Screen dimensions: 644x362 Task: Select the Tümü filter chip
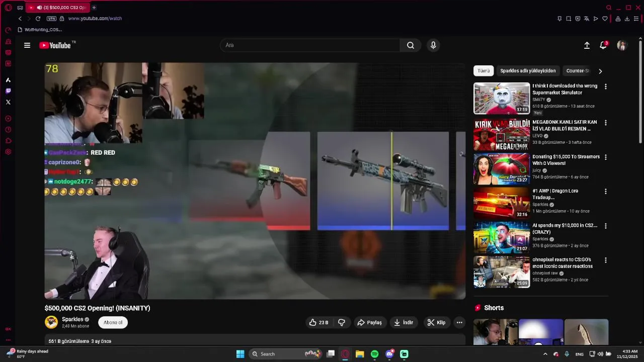point(484,71)
